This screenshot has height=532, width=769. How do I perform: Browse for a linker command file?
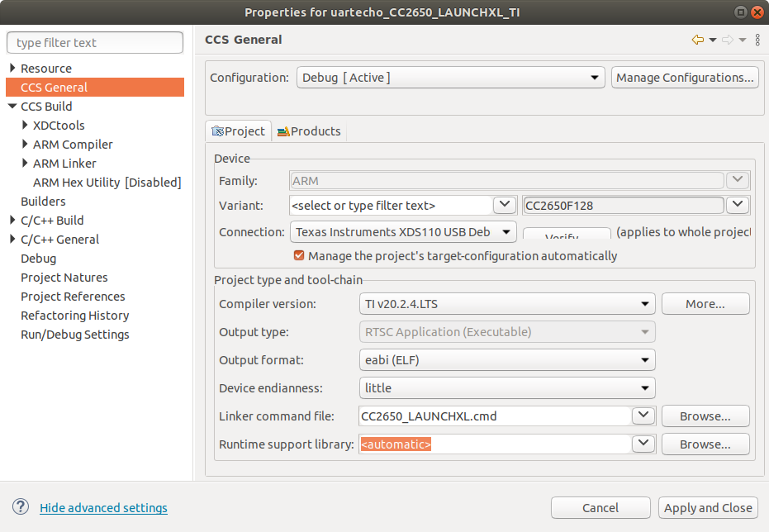tap(705, 416)
